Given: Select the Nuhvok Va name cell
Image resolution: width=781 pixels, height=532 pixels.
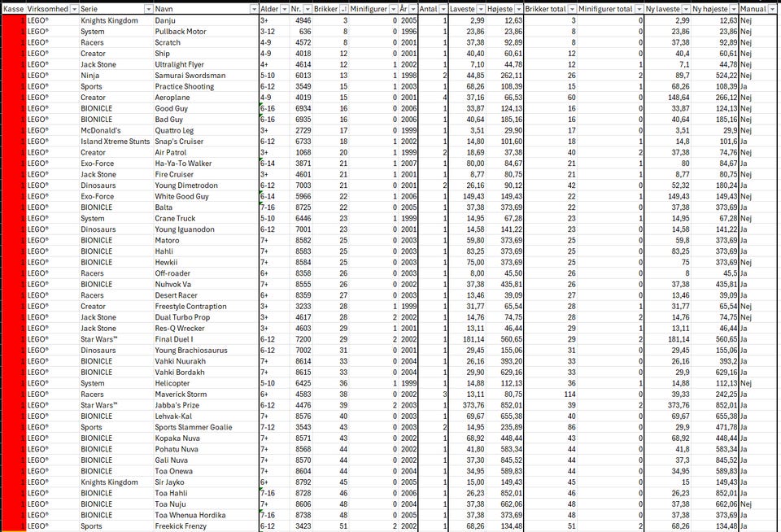Looking at the screenshot, I should click(206, 285).
